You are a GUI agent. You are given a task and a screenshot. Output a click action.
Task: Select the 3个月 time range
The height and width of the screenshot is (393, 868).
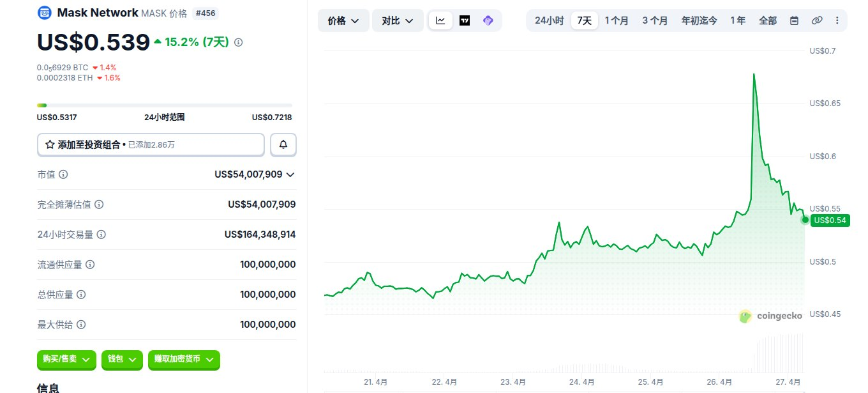(655, 20)
